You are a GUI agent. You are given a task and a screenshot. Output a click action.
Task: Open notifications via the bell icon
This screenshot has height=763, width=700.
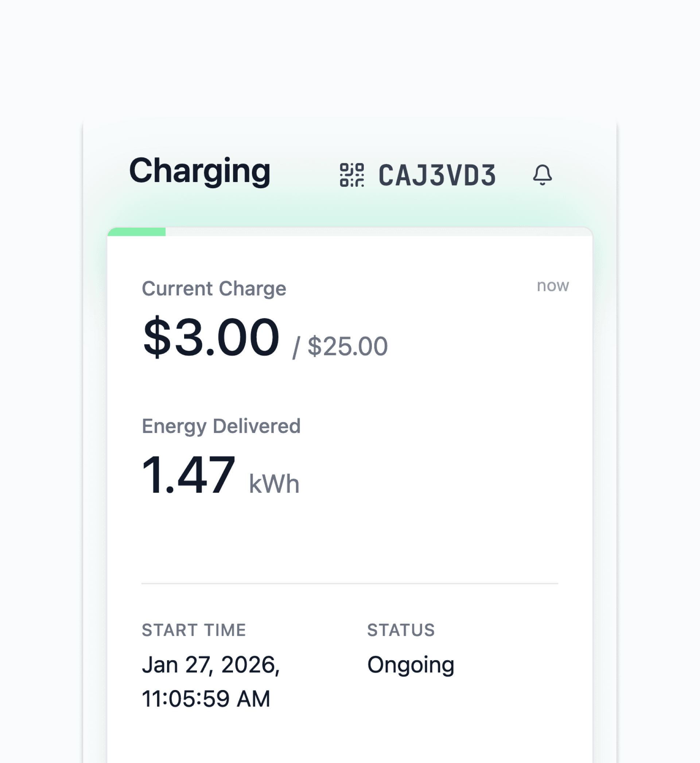click(542, 175)
